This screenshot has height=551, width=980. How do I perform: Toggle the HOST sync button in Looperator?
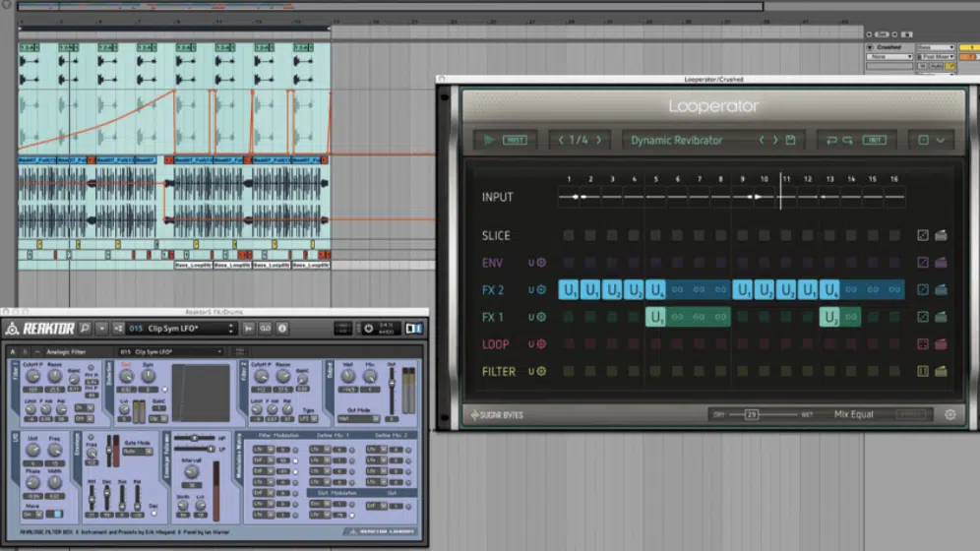(515, 140)
